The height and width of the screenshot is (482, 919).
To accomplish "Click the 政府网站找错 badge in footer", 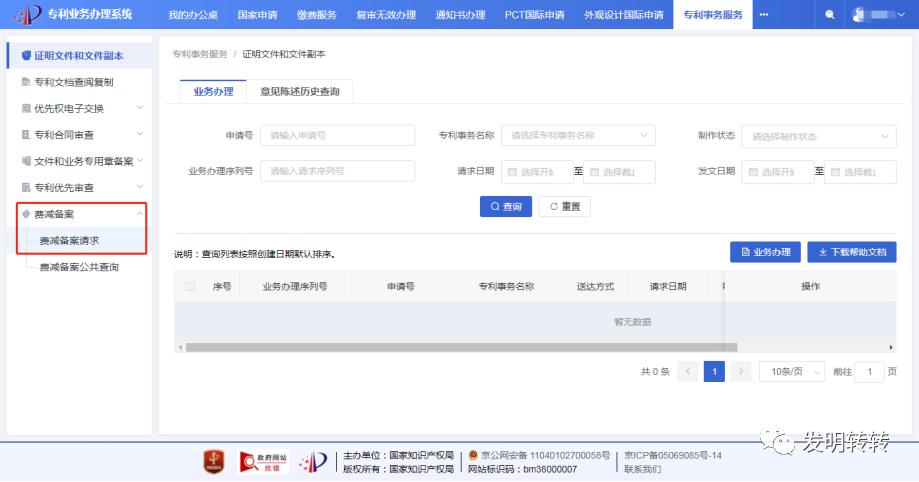I will [264, 461].
